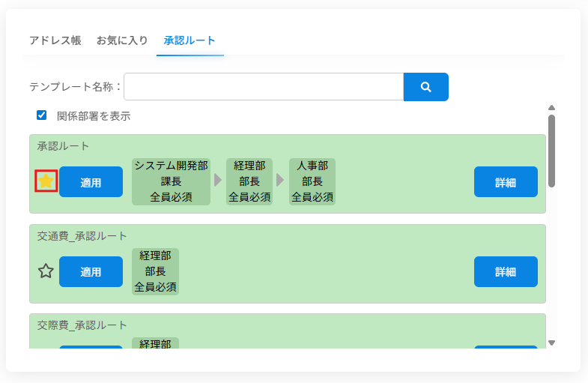Apply the 承認ルート template with 適用
This screenshot has width=588, height=383.
[91, 182]
